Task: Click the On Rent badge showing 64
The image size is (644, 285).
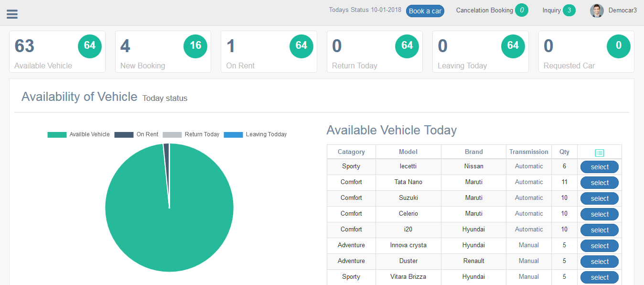Action: point(301,46)
